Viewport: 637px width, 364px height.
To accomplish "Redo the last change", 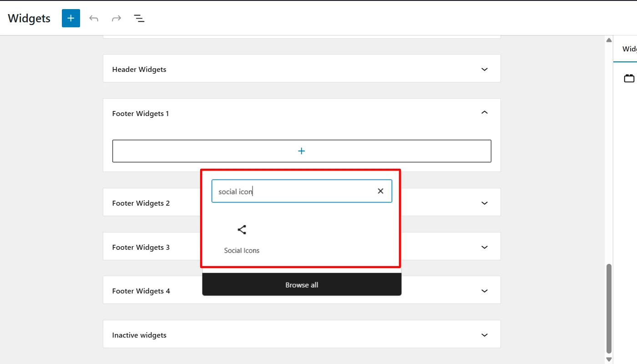I will [116, 18].
